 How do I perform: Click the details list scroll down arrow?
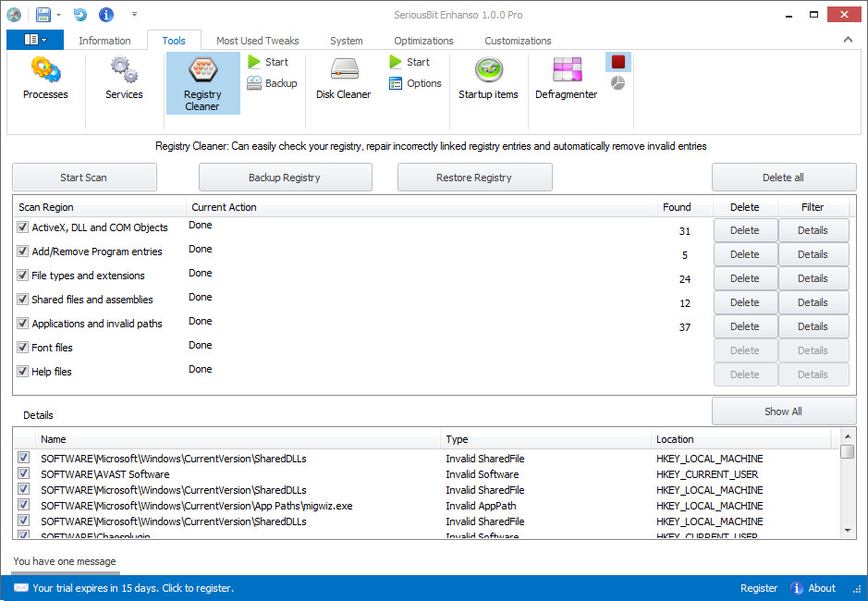(x=848, y=531)
